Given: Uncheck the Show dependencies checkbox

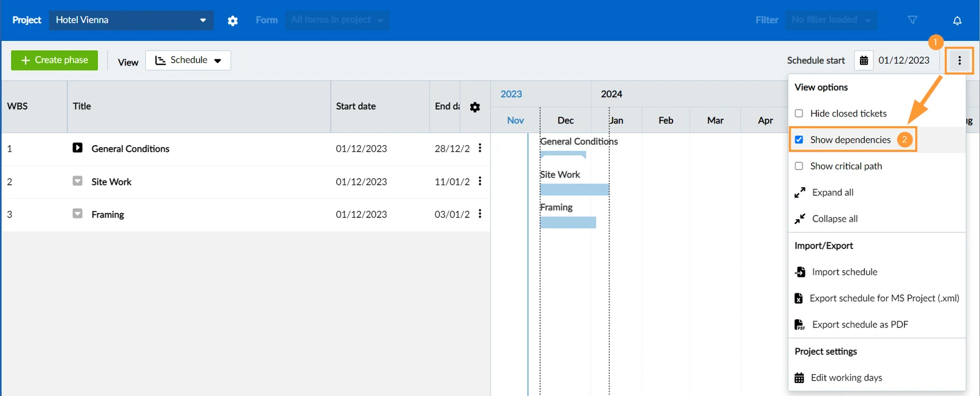Looking at the screenshot, I should tap(799, 140).
